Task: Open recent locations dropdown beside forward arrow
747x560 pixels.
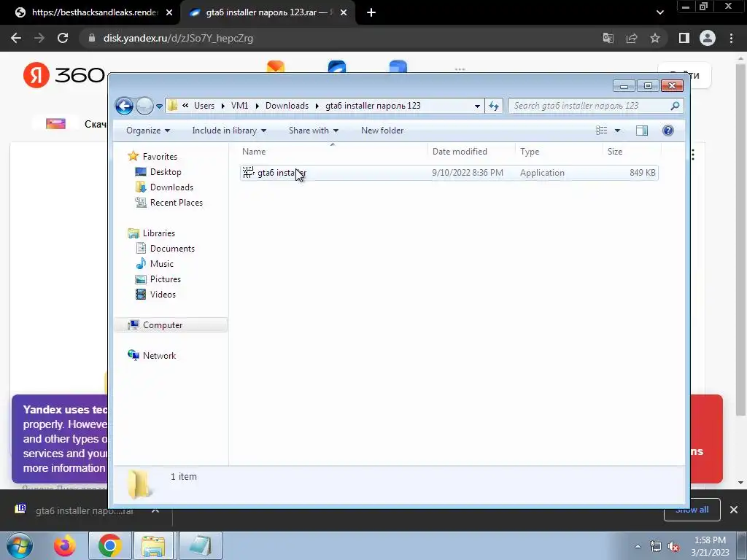Action: [x=159, y=106]
